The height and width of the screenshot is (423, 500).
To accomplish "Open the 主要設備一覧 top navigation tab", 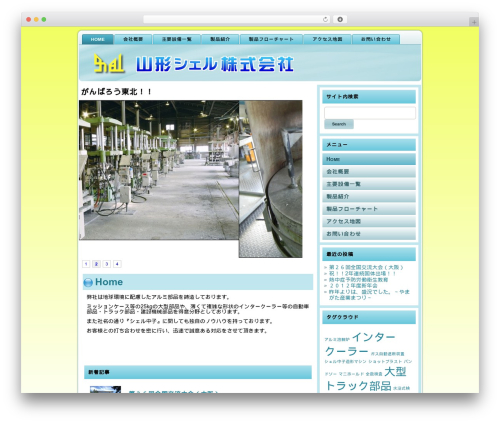I will coord(177,39).
